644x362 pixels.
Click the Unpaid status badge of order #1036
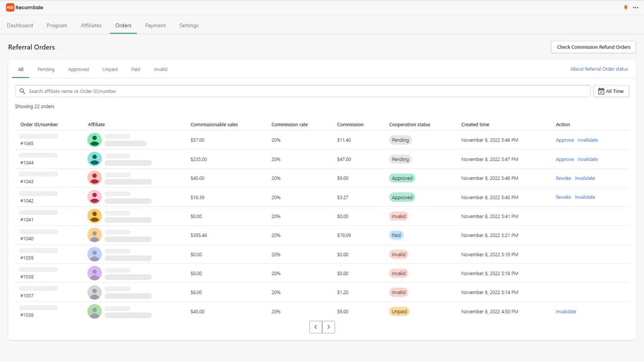point(399,312)
